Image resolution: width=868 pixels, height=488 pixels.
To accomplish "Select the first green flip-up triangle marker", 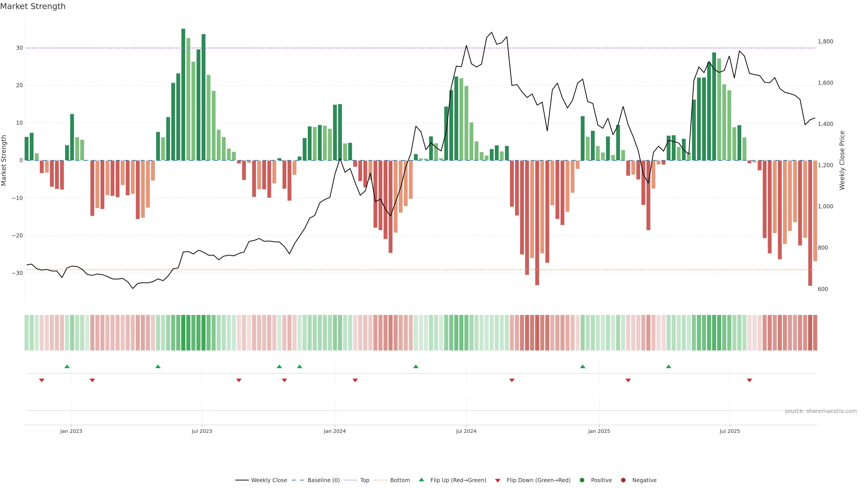I will (67, 366).
